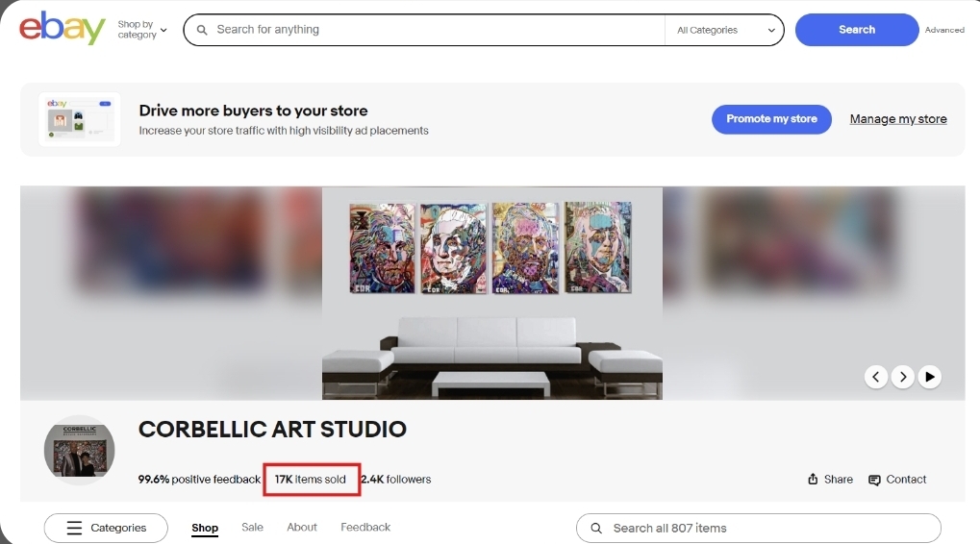Screen dimensions: 980x544
Task: Switch to the About tab
Action: pos(302,527)
